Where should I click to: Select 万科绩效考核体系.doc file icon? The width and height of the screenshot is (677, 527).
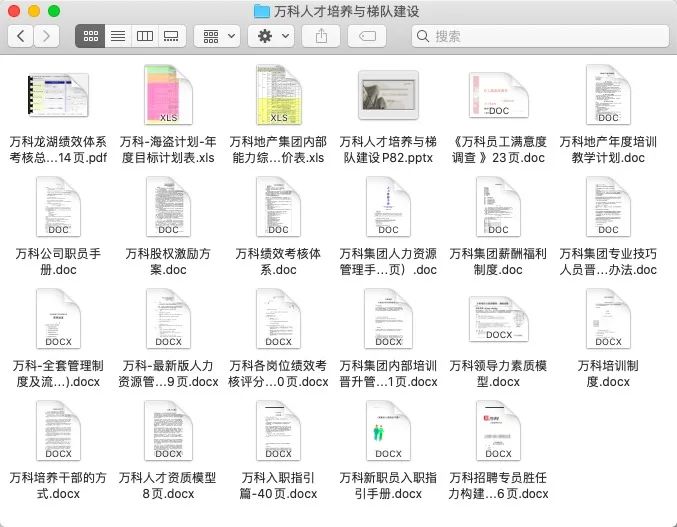(278, 207)
